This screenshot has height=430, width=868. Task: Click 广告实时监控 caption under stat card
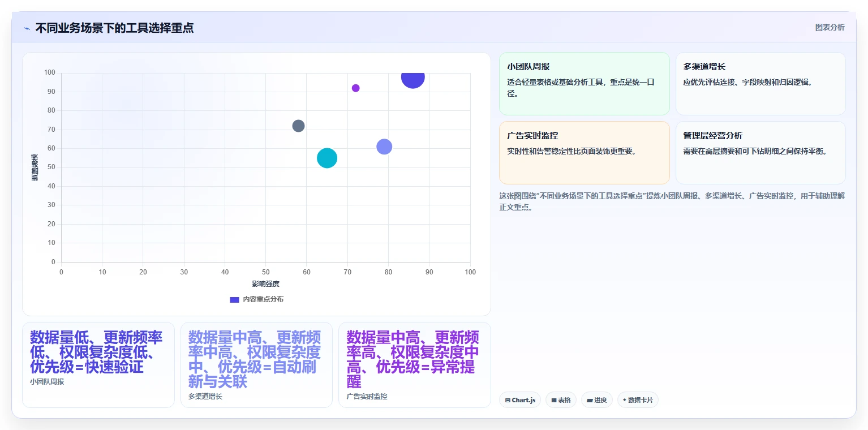click(367, 397)
